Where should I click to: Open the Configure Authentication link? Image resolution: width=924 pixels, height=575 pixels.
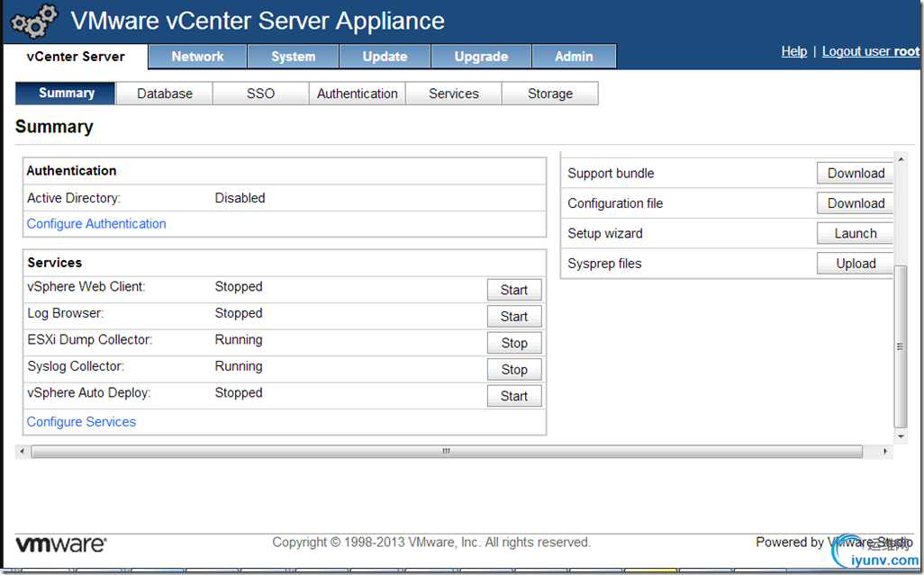pos(96,224)
